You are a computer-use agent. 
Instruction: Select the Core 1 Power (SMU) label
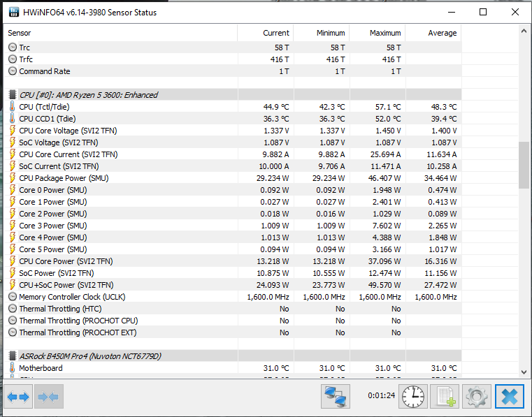coord(53,202)
